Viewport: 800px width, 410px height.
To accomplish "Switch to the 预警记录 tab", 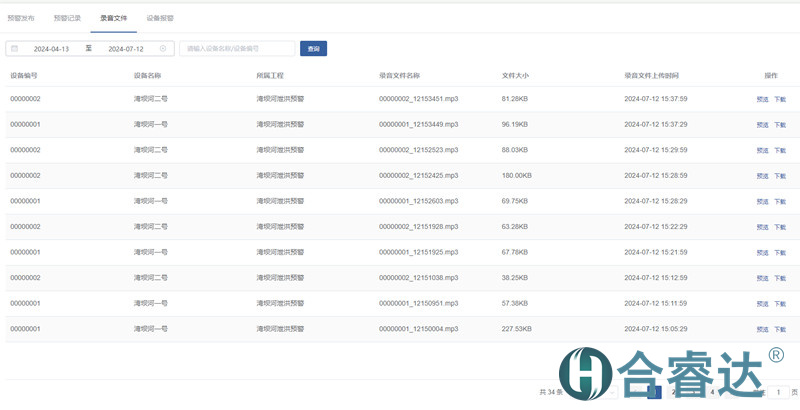I will pyautogui.click(x=67, y=18).
